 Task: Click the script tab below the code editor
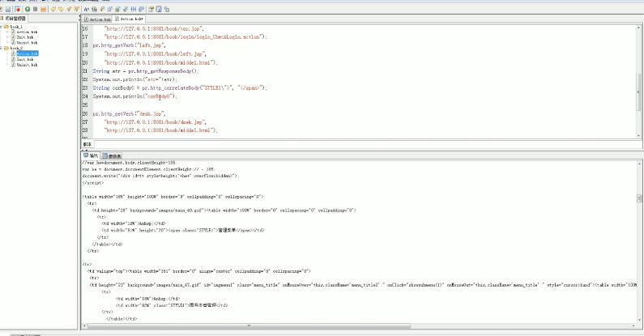pyautogui.click(x=87, y=144)
